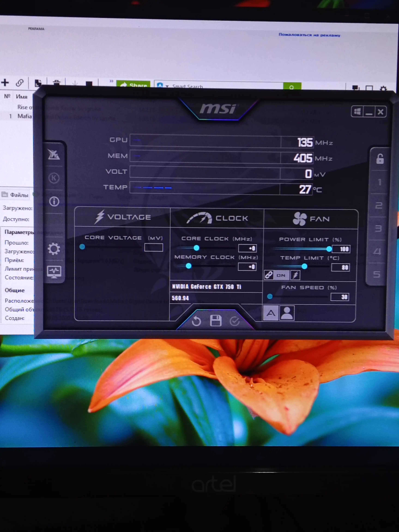Image resolution: width=399 pixels, height=532 pixels.
Task: Open the hardware monitor icon
Action: point(54,272)
